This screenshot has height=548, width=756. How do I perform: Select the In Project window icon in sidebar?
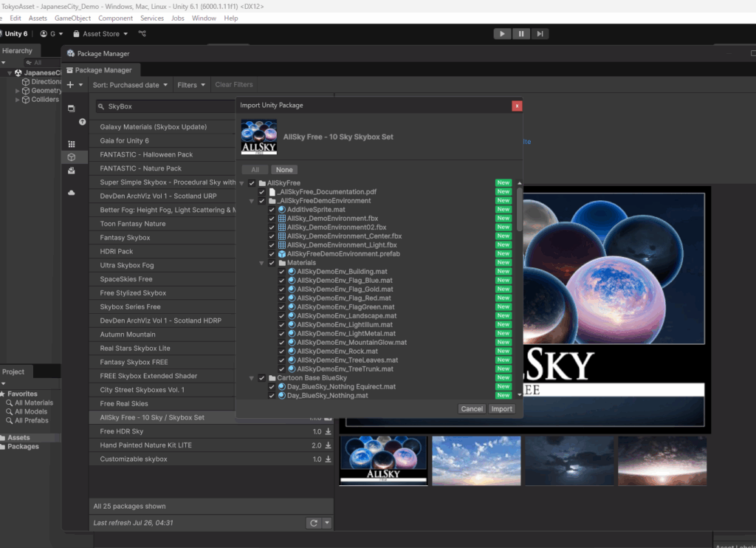pyautogui.click(x=72, y=109)
